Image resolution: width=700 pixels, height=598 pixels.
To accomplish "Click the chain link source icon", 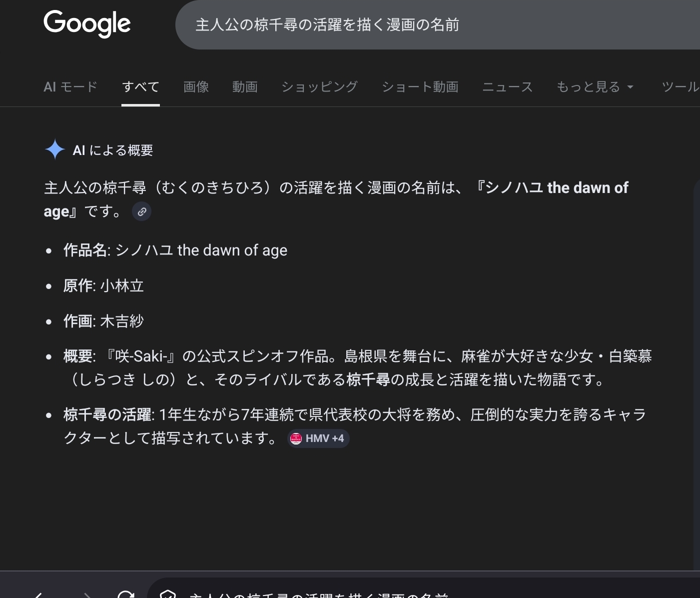I will click(142, 211).
